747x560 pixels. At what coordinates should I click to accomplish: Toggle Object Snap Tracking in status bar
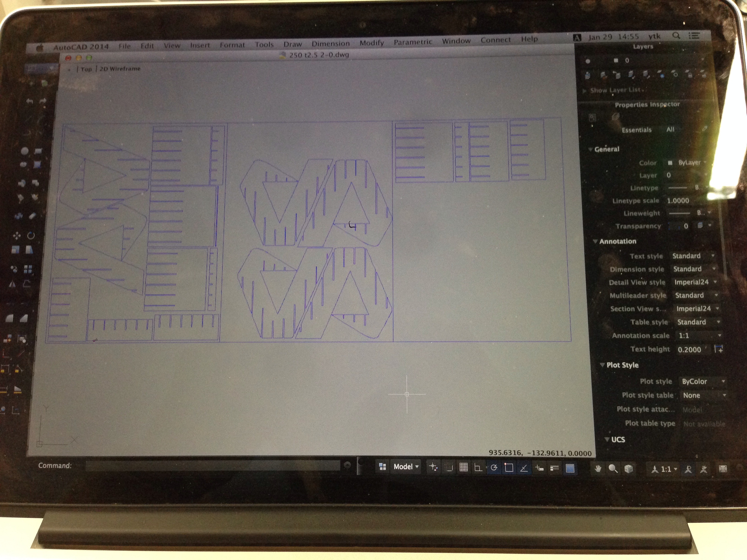524,468
